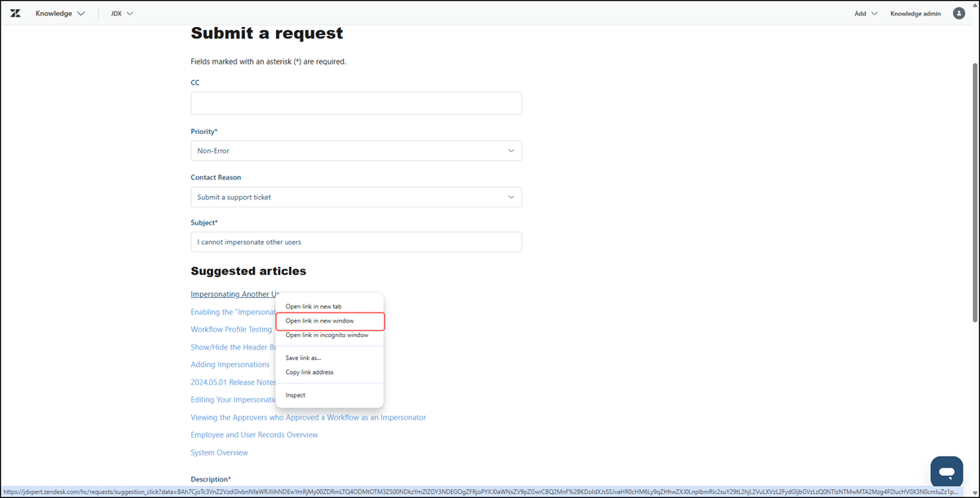Screen dimensions: 980x498
Task: Click into the CC input field
Action: (x=356, y=104)
